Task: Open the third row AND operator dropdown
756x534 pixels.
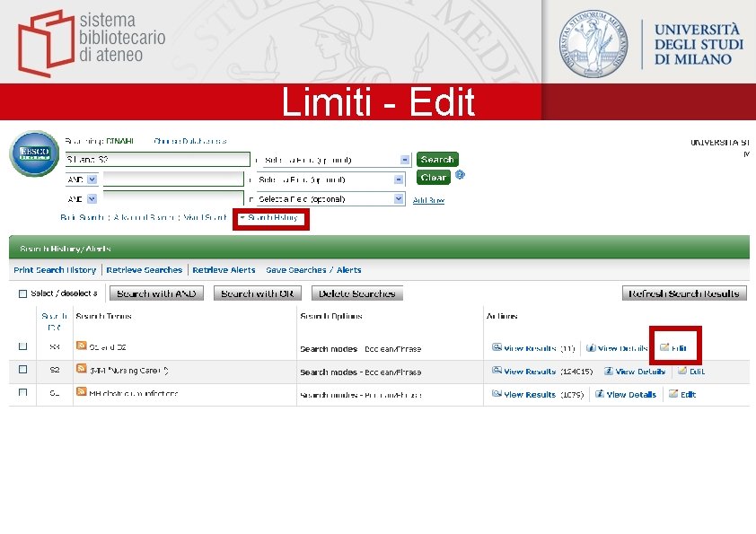Action: coord(82,198)
